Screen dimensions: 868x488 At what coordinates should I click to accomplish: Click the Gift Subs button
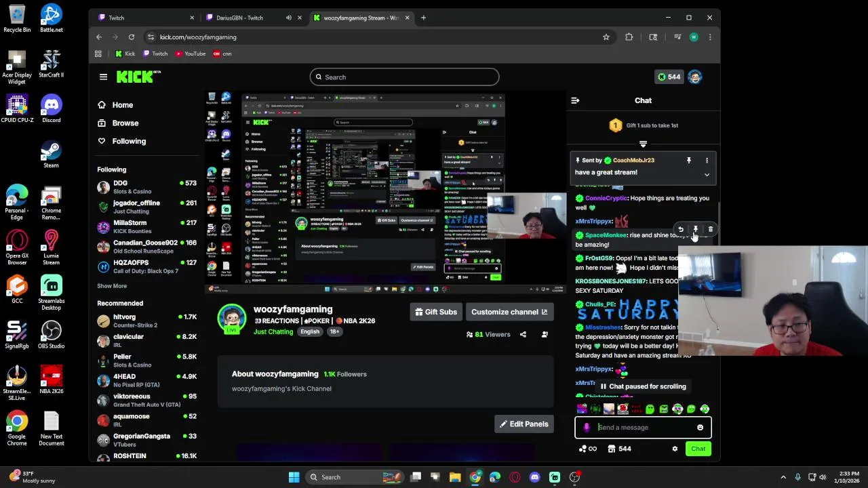point(436,312)
